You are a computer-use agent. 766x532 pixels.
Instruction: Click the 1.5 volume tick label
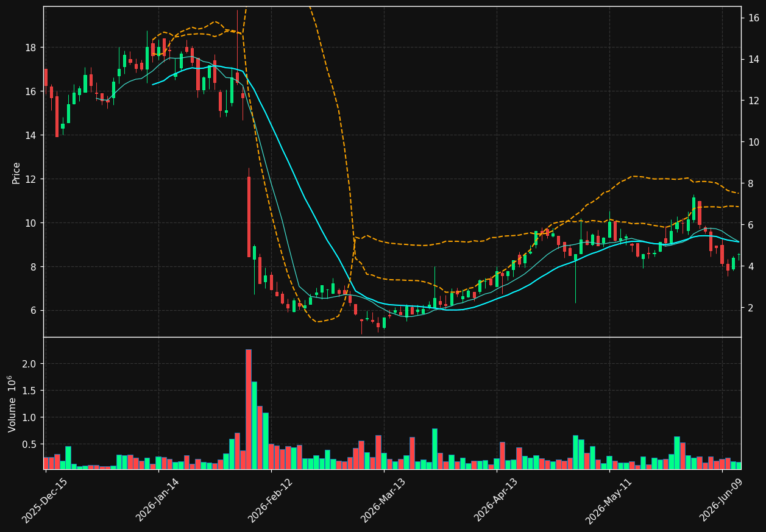click(30, 391)
